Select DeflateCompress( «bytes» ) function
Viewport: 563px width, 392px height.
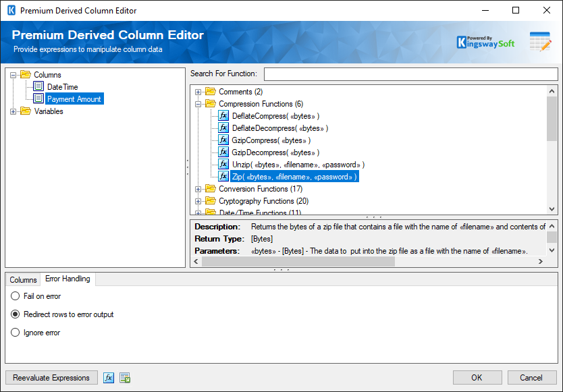coord(275,116)
